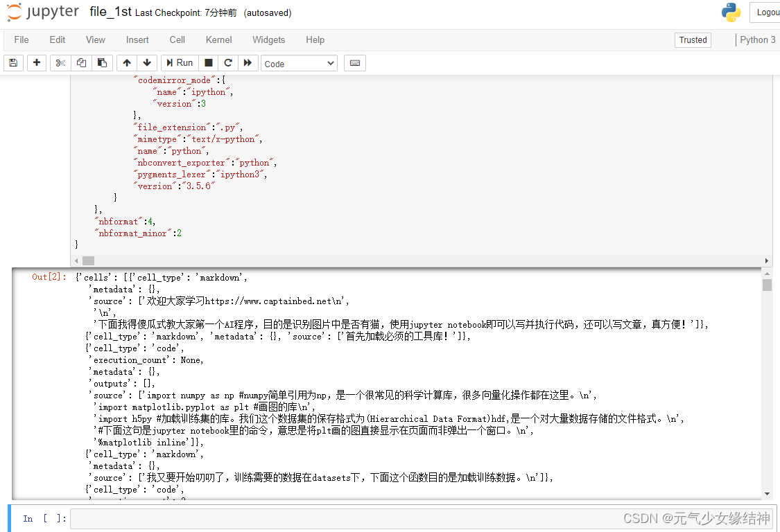Screen dimensions: 780x532
Task: Click output vertical scrollbar thumb
Action: tap(767, 285)
